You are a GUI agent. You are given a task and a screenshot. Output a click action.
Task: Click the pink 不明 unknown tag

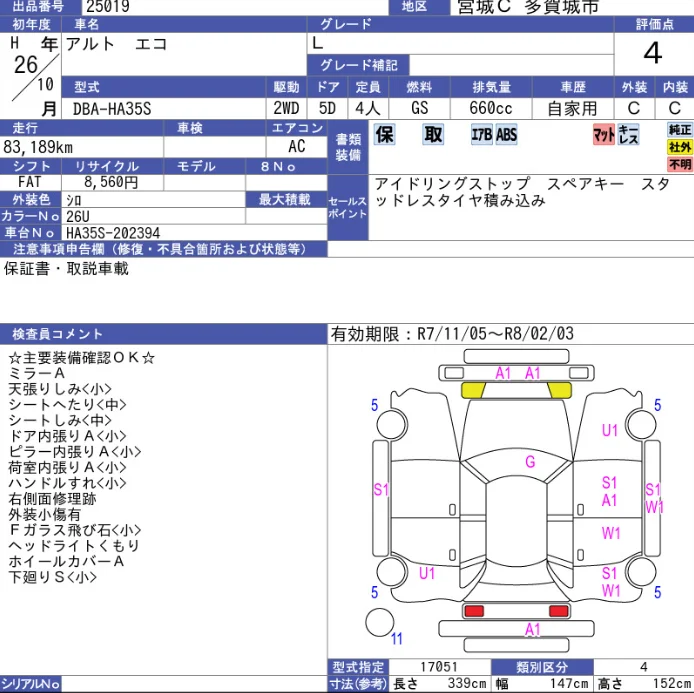click(679, 164)
